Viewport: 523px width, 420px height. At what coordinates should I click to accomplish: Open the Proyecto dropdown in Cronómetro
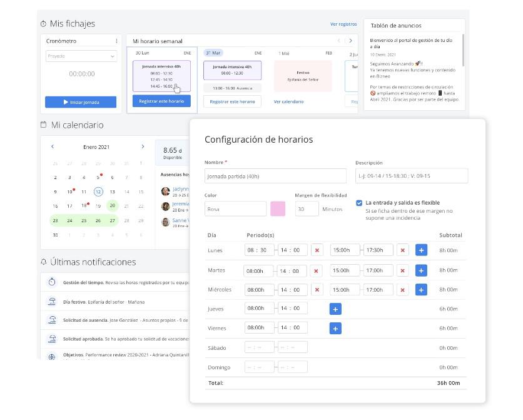(81, 56)
